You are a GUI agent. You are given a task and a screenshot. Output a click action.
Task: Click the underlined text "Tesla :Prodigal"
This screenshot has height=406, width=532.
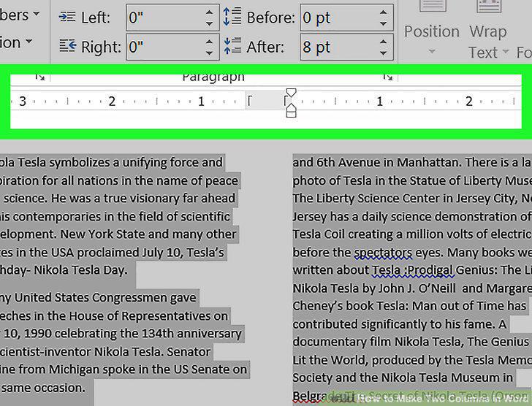tap(413, 270)
